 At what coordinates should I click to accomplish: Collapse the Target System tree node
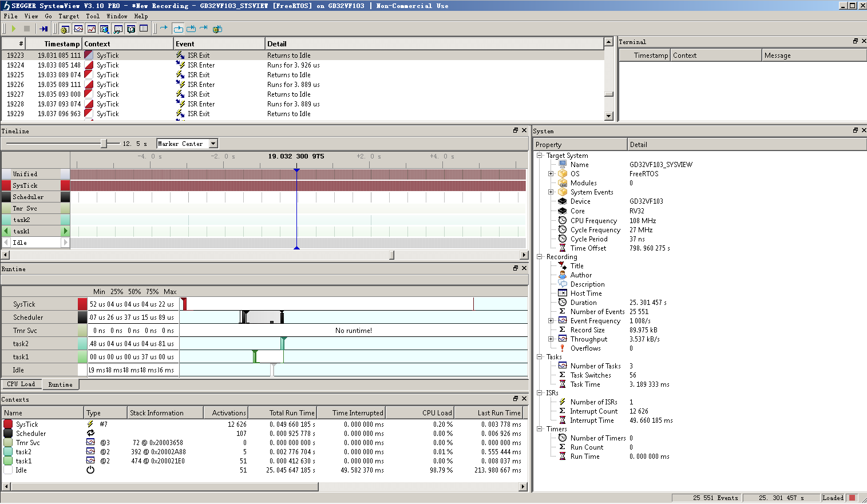[x=539, y=156]
